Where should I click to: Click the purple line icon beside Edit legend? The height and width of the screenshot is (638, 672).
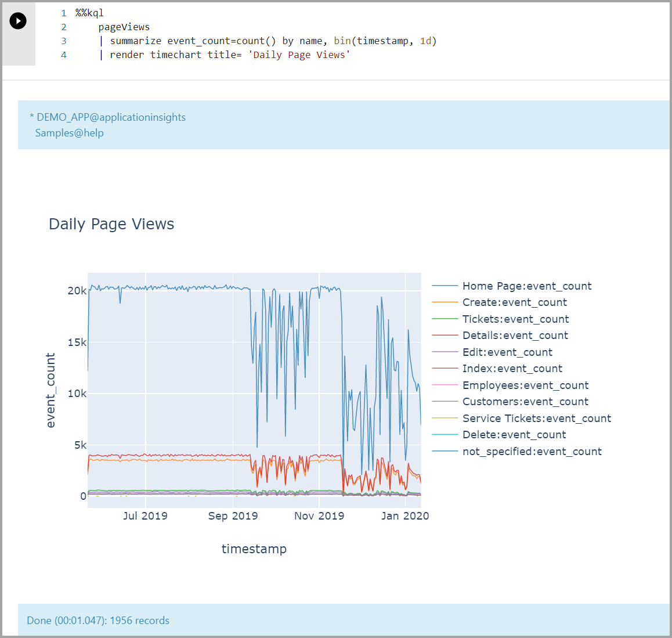click(444, 352)
